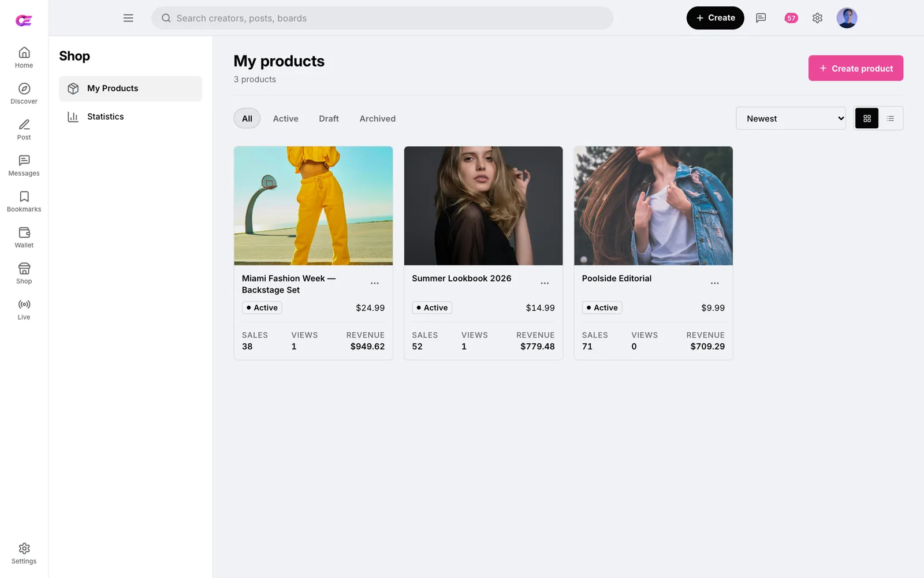Click the '3 products' count text

tap(255, 80)
